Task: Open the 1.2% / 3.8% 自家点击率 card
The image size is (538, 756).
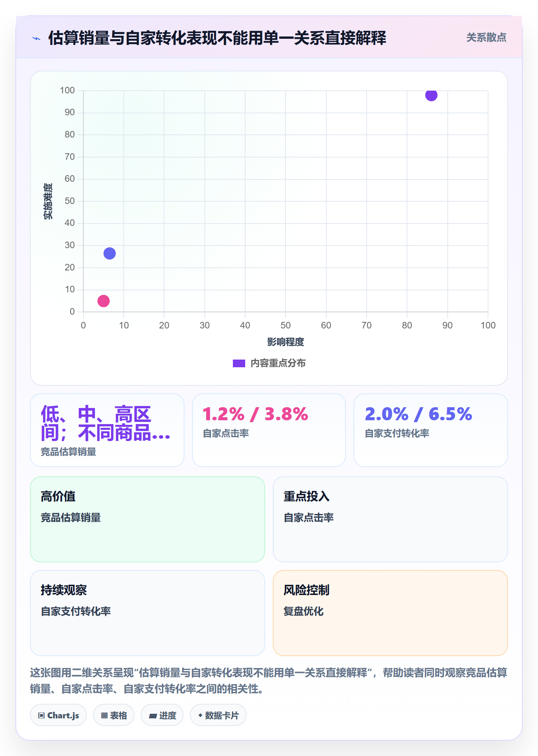Action: [x=269, y=430]
